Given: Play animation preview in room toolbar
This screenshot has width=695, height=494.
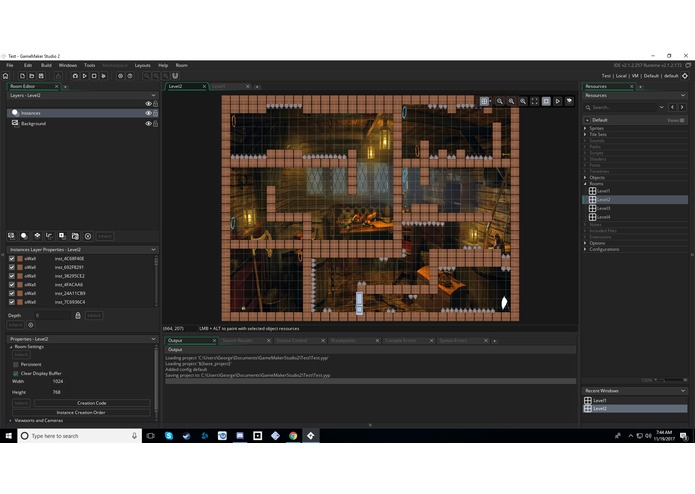Looking at the screenshot, I should pos(558,101).
